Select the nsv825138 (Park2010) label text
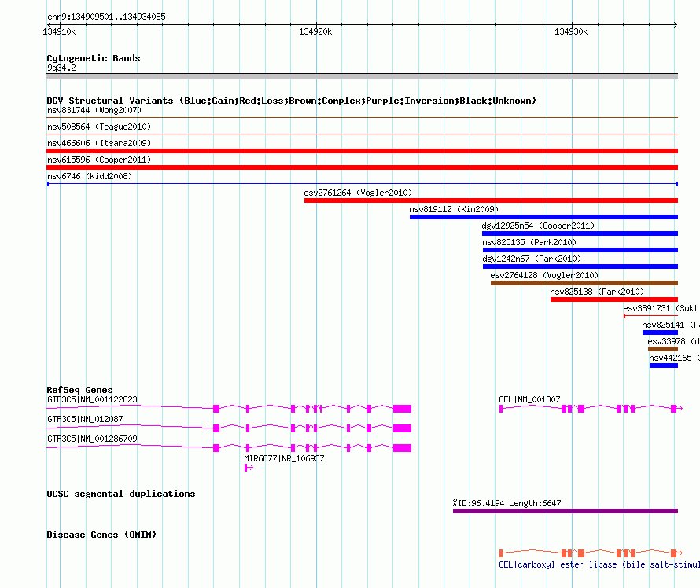700x588 pixels. tap(597, 292)
